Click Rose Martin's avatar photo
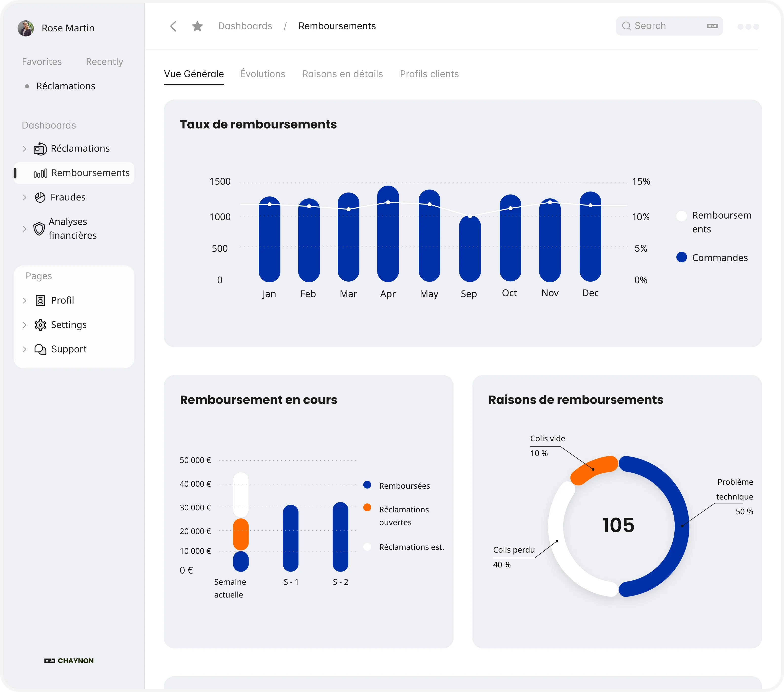784x692 pixels. click(26, 28)
